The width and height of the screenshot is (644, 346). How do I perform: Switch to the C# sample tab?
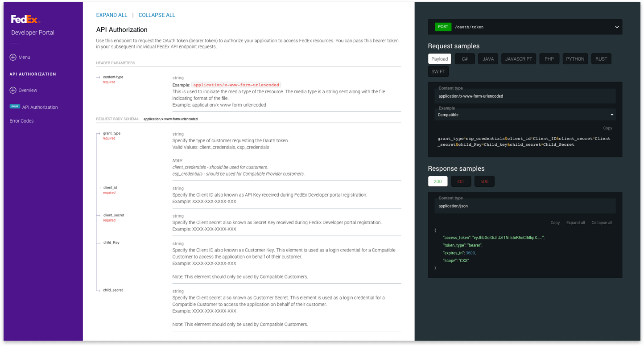click(x=465, y=59)
